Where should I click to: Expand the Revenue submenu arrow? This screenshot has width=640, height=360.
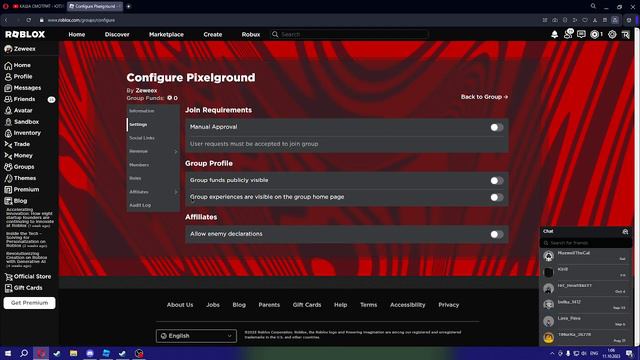point(176,151)
